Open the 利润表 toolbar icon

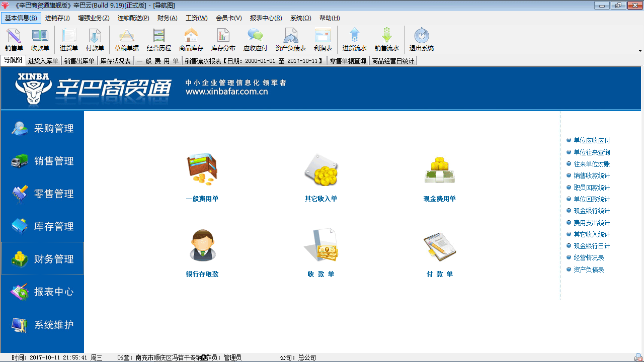323,40
